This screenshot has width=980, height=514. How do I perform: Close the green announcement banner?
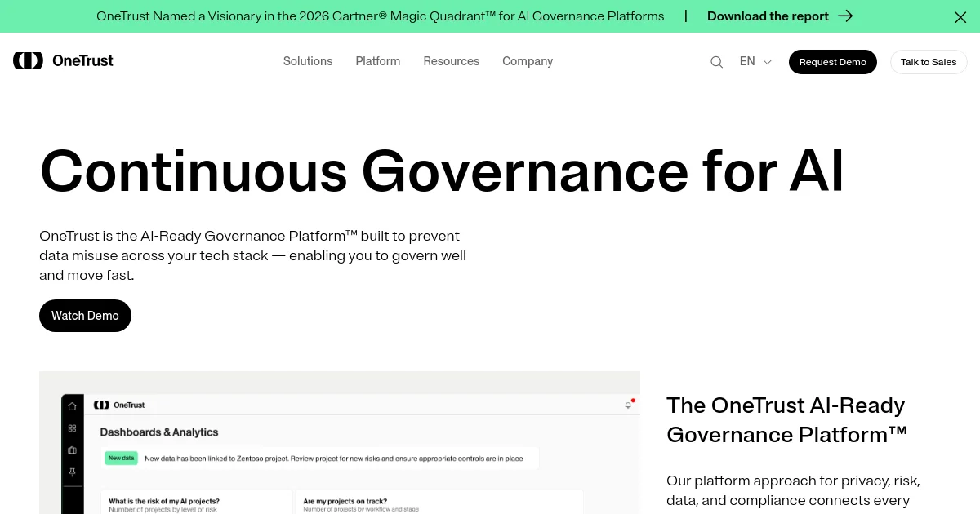[x=960, y=16]
